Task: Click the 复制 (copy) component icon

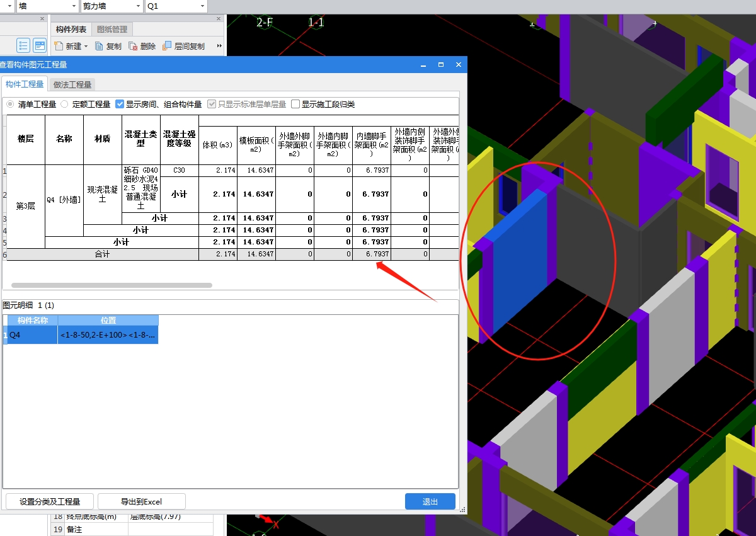Action: pyautogui.click(x=99, y=46)
